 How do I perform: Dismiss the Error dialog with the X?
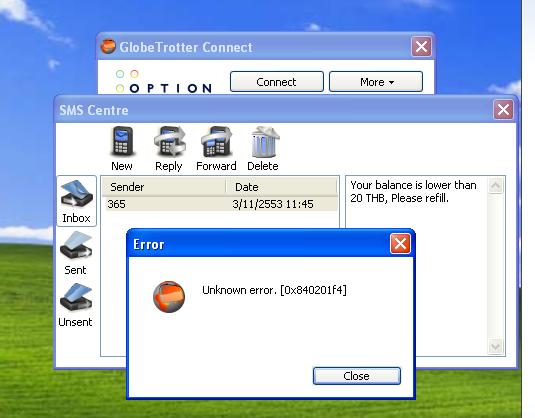pyautogui.click(x=400, y=244)
